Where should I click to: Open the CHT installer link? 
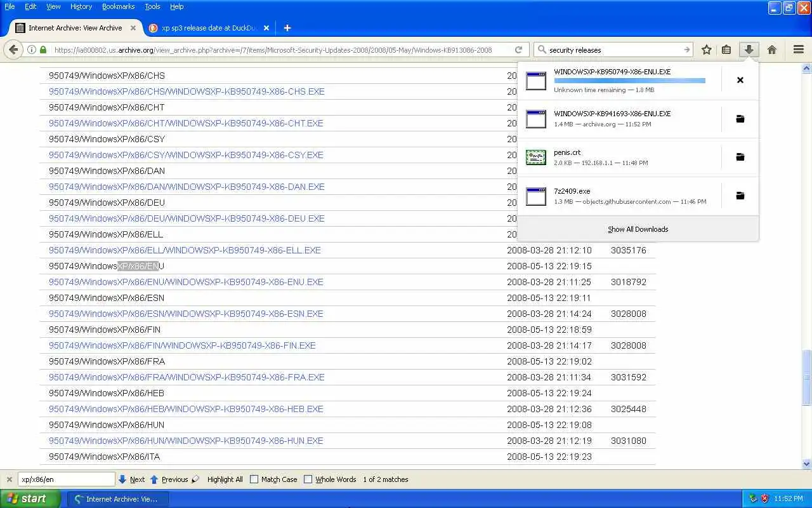186,123
